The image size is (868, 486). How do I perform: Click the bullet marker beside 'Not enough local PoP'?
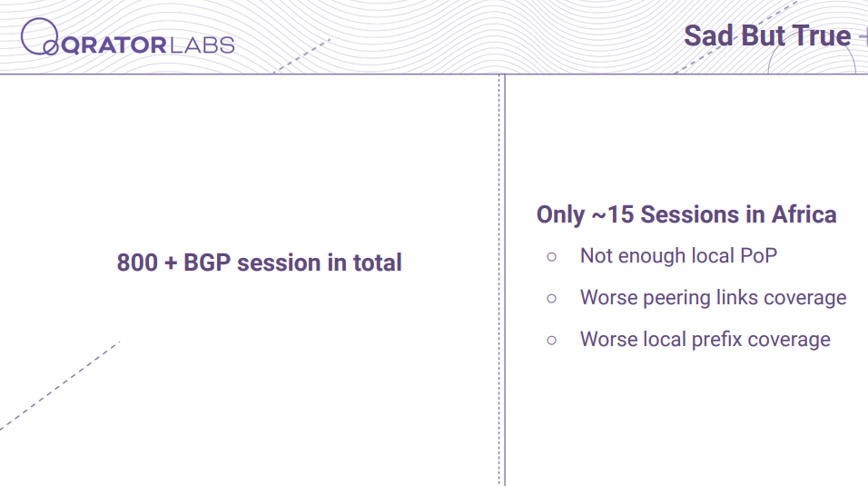[551, 256]
